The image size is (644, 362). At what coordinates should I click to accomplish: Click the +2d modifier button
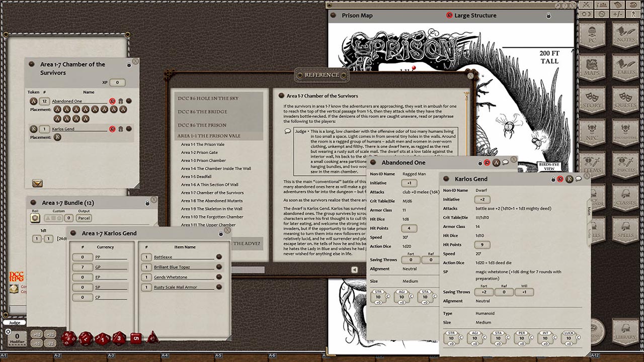pyautogui.click(x=50, y=334)
